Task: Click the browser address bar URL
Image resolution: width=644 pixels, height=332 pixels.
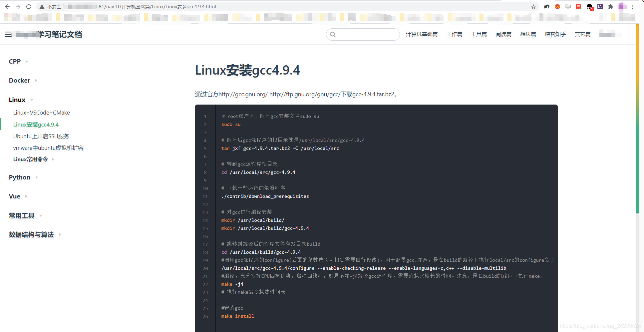Action: (x=157, y=7)
